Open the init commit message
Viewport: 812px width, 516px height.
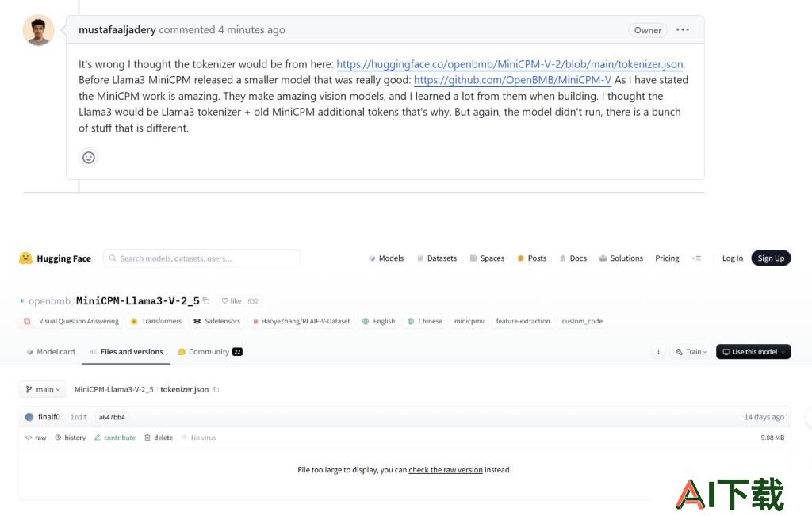pos(79,417)
